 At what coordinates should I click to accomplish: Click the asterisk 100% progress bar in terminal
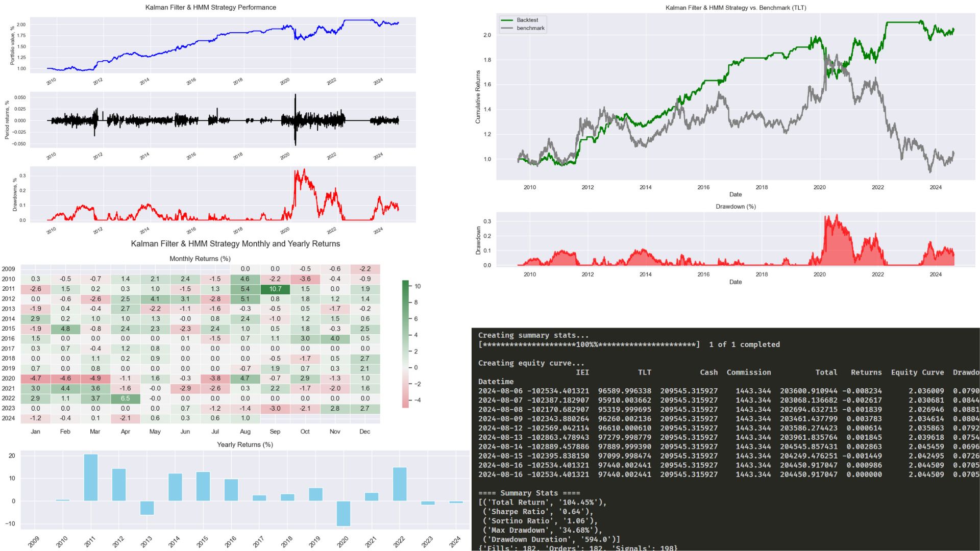pos(589,344)
